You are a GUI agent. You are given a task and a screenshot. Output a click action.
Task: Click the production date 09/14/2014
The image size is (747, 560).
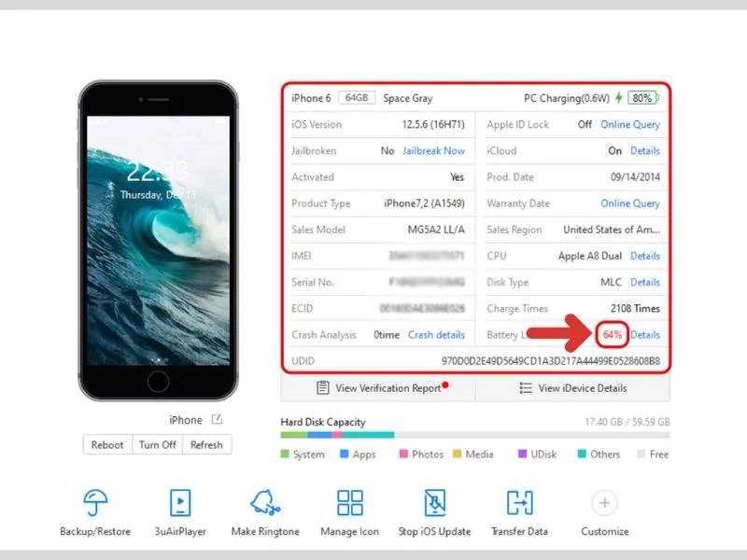635,177
